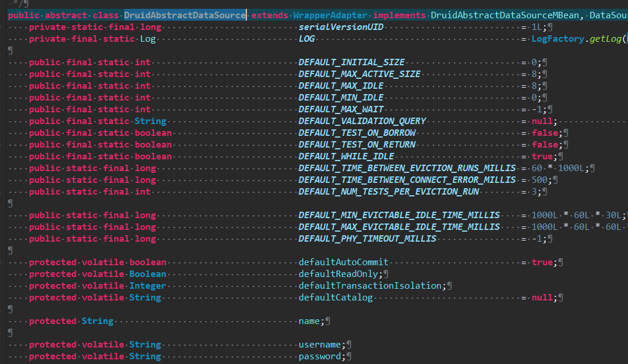Click null value of defaultCatalog
The width and height of the screenshot is (628, 364).
tap(542, 298)
